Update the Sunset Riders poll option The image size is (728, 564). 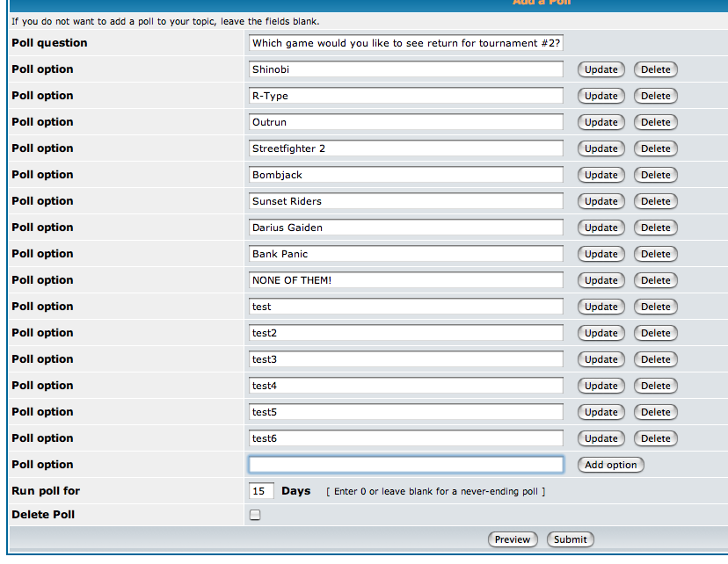click(601, 201)
